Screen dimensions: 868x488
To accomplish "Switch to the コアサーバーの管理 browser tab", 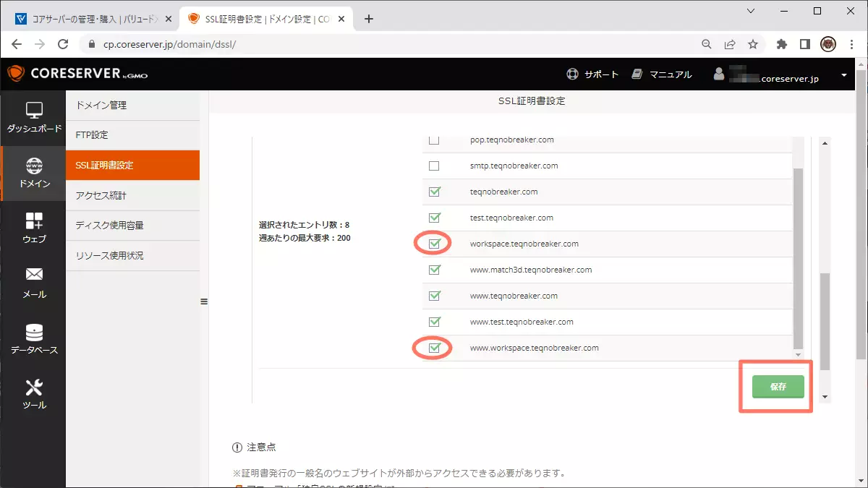I will pyautogui.click(x=94, y=19).
